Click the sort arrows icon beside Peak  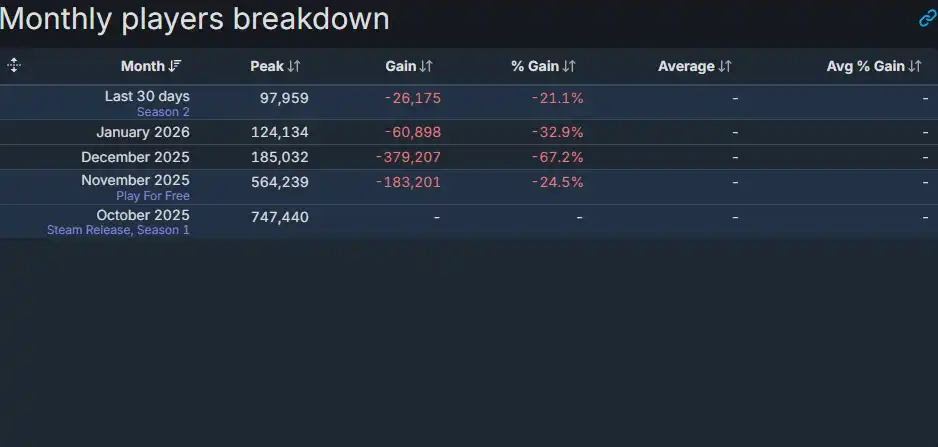(x=294, y=67)
